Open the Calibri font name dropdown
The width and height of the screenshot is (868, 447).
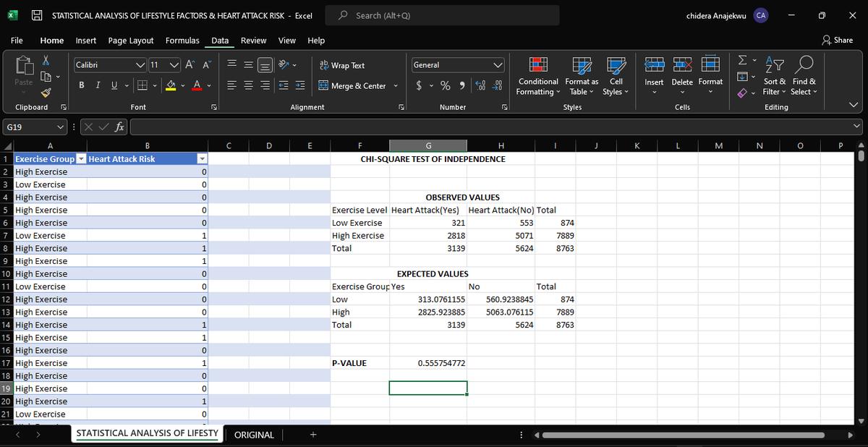pyautogui.click(x=140, y=65)
